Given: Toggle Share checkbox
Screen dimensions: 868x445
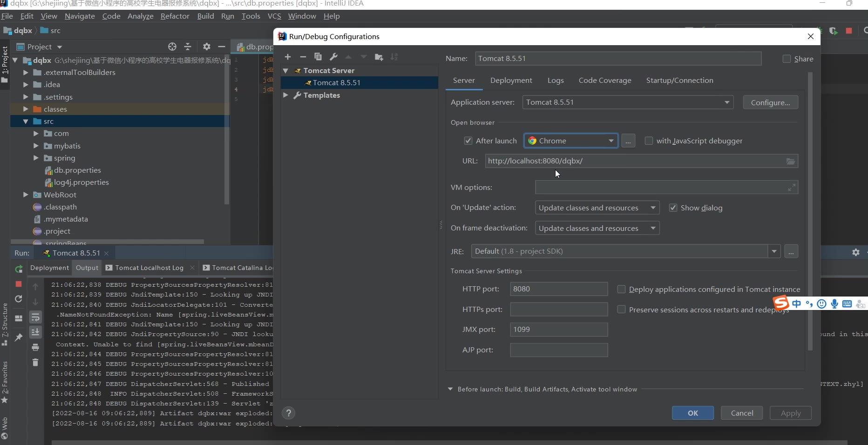Looking at the screenshot, I should [x=787, y=59].
